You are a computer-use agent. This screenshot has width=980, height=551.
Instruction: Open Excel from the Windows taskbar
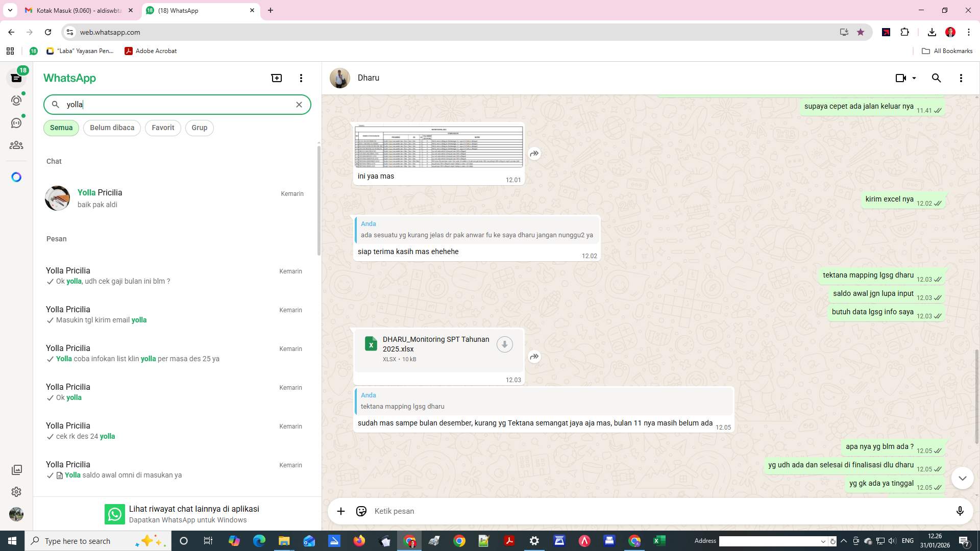click(x=659, y=541)
